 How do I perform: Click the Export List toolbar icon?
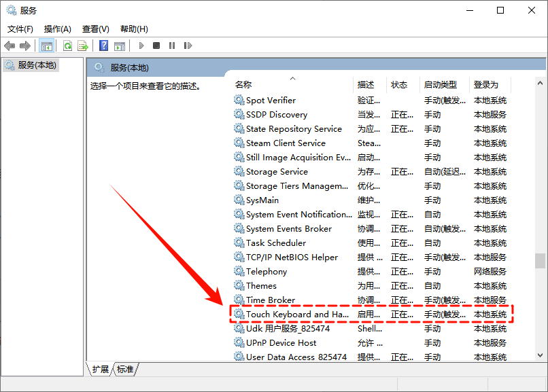point(83,46)
